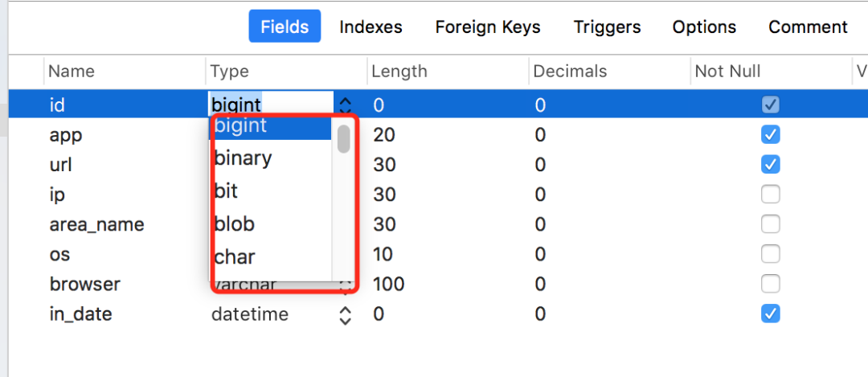Toggle Not Null checkbox for app row

point(770,134)
